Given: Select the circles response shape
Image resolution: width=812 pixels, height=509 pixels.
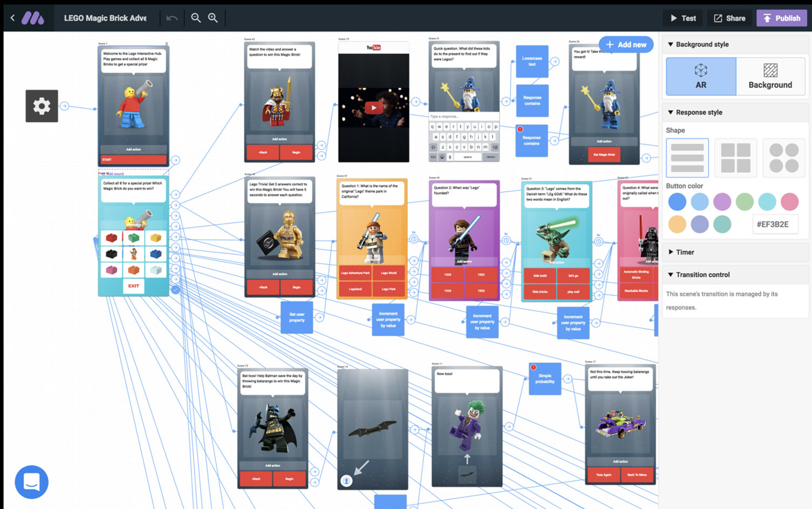Looking at the screenshot, I should point(783,158).
